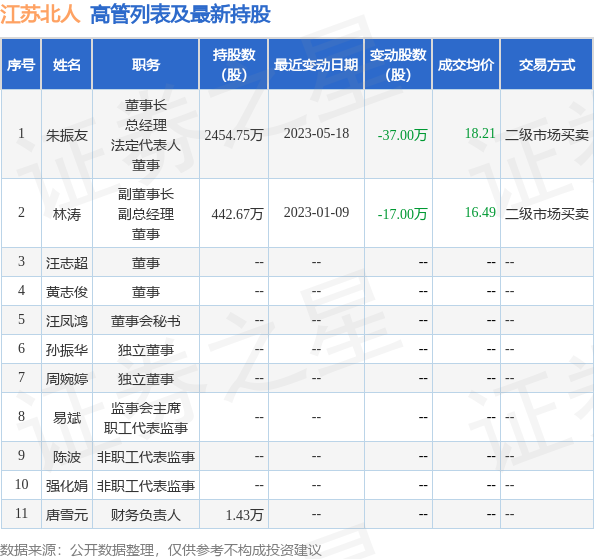Select the 最近变动日期 column header

[316, 65]
